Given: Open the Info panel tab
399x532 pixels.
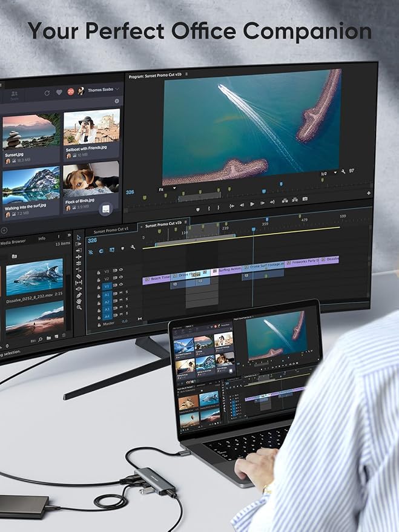Looking at the screenshot, I should click(x=42, y=238).
